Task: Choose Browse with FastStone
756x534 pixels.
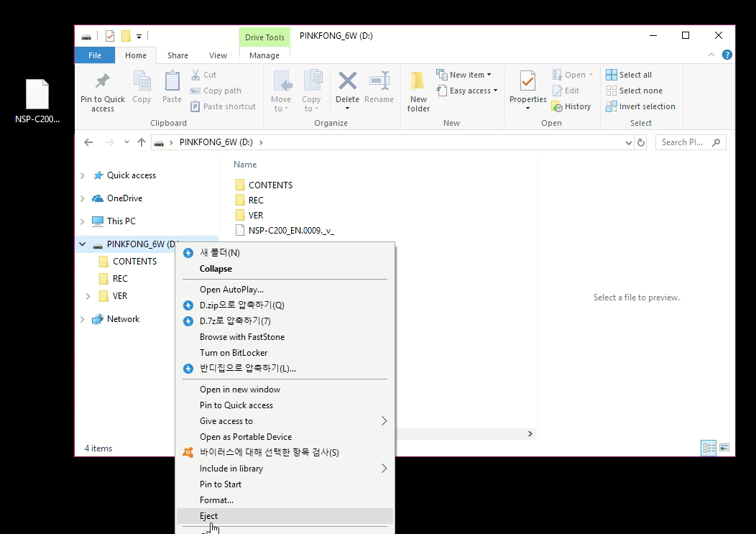Action: click(x=285, y=336)
